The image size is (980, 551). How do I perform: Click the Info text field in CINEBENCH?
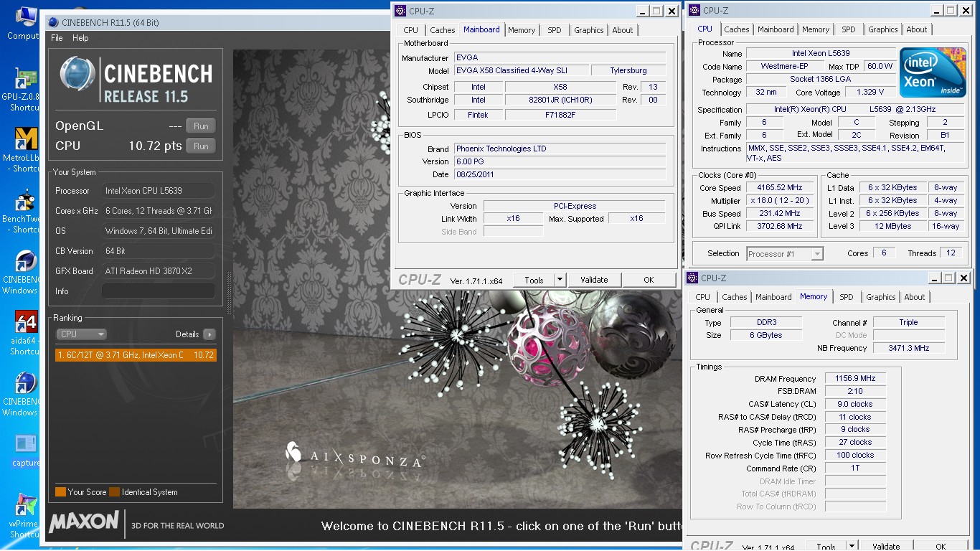tap(159, 291)
